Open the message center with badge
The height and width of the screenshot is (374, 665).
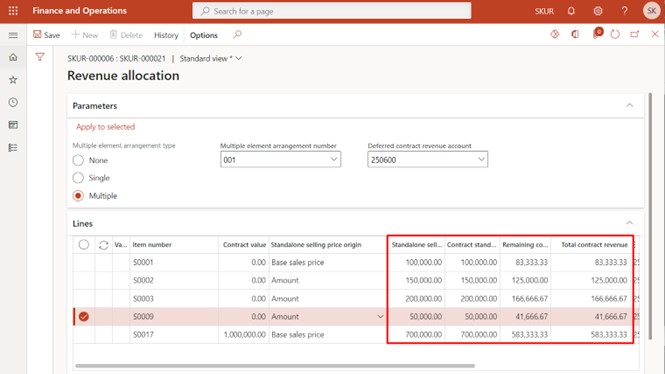[x=597, y=33]
